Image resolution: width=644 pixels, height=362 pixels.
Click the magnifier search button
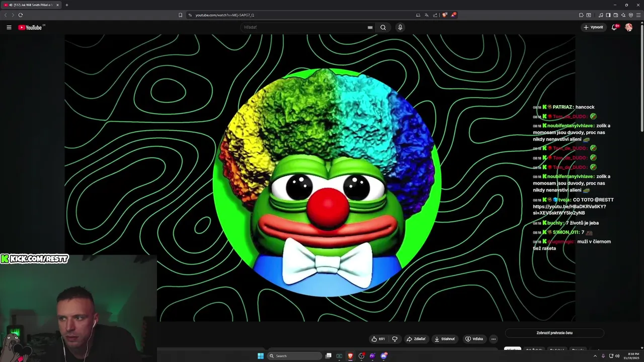pos(383,28)
